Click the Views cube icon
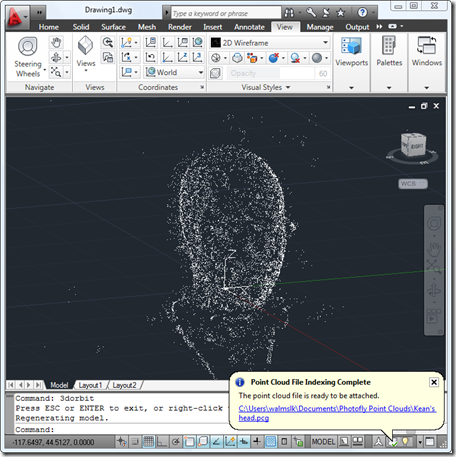The width and height of the screenshot is (456, 457). point(85,45)
